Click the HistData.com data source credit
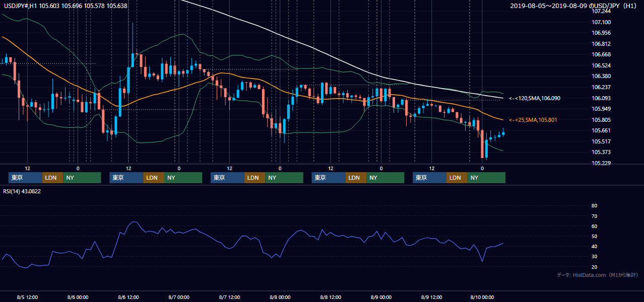This screenshot has width=644, height=302. 598,275
